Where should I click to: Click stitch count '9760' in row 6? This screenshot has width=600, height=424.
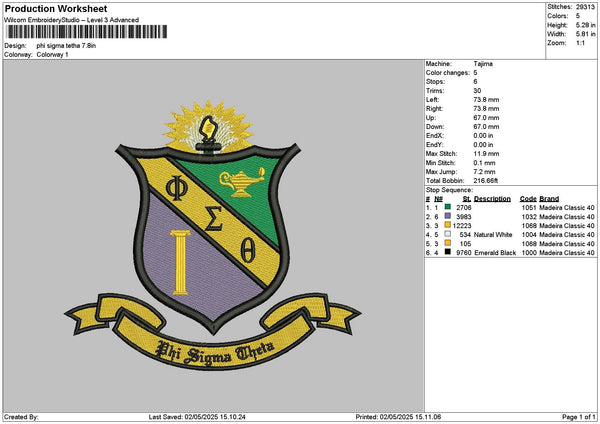(x=464, y=253)
